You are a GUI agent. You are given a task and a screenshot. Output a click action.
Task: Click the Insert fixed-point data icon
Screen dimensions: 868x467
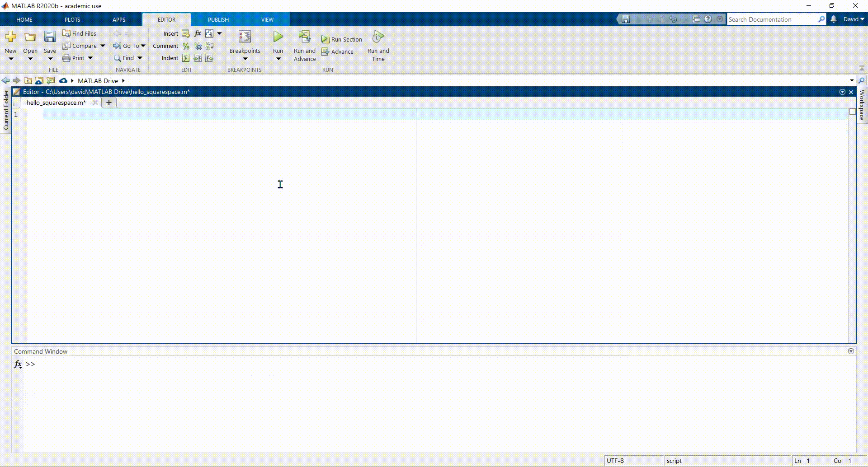(209, 33)
